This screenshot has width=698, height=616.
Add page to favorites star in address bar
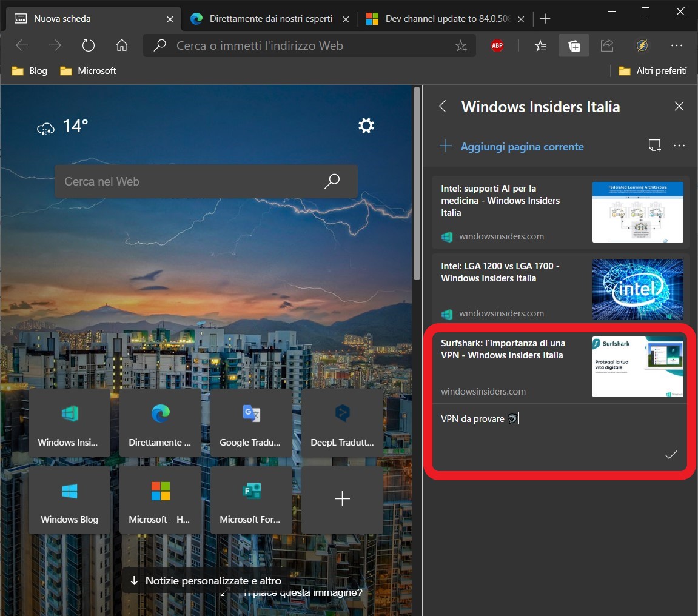pyautogui.click(x=461, y=45)
